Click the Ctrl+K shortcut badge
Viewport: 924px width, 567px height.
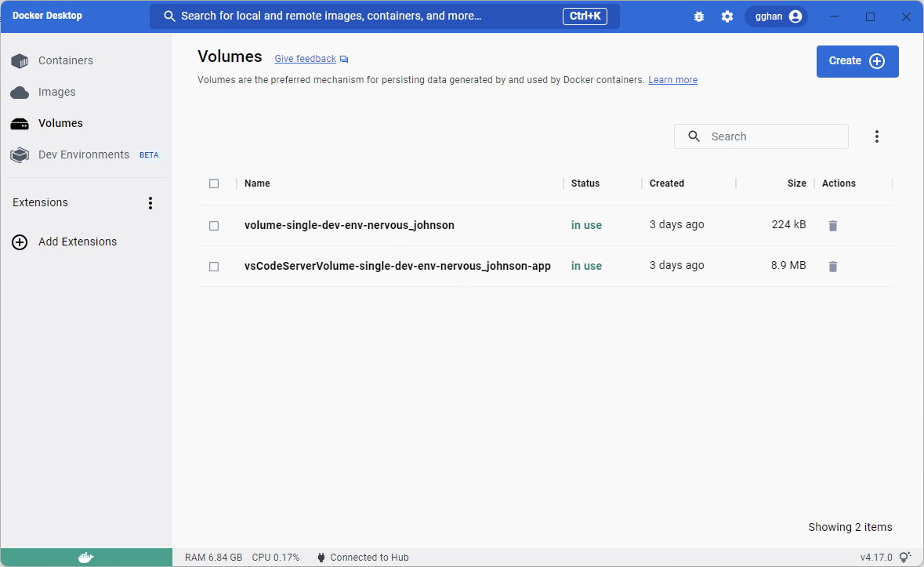tap(585, 16)
